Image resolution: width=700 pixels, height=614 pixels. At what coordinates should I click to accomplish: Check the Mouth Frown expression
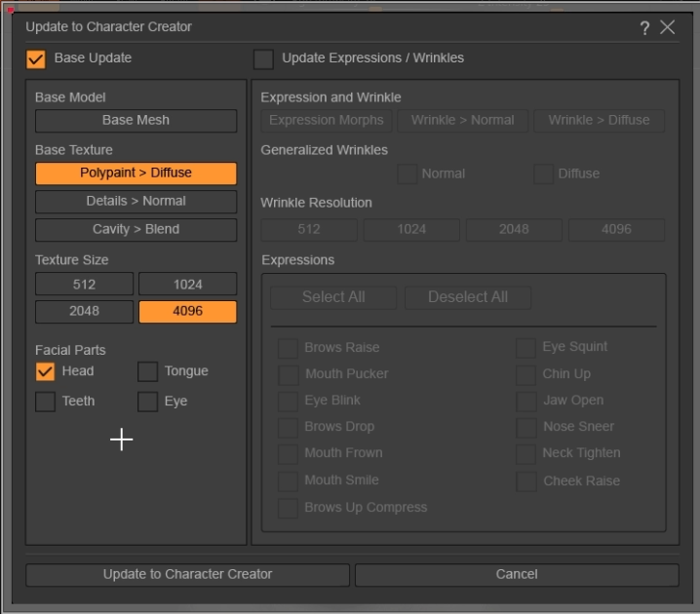click(288, 454)
